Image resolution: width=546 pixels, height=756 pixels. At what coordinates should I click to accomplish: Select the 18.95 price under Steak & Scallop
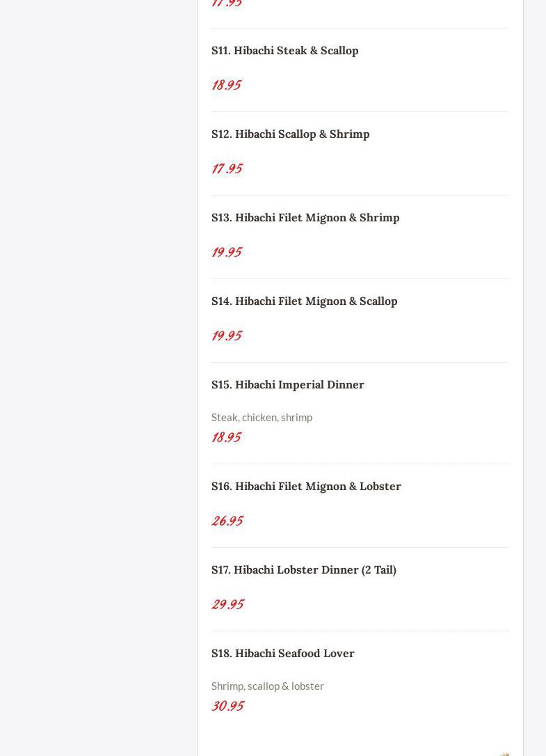click(226, 85)
